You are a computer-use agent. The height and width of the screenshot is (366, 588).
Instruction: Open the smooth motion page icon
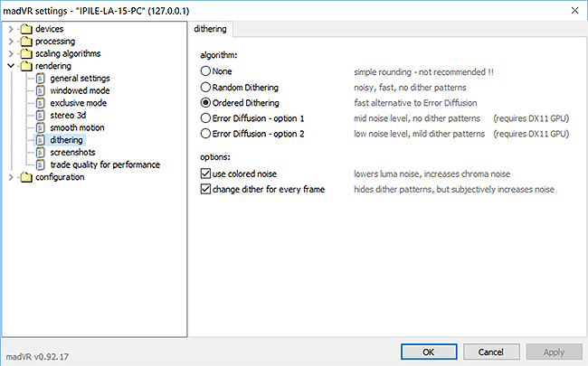(41, 127)
